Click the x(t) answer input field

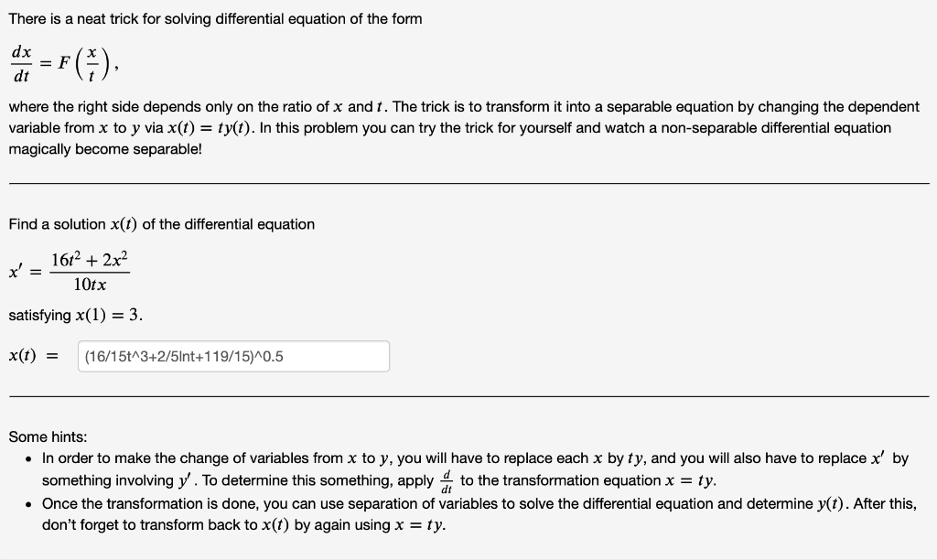[x=232, y=356]
